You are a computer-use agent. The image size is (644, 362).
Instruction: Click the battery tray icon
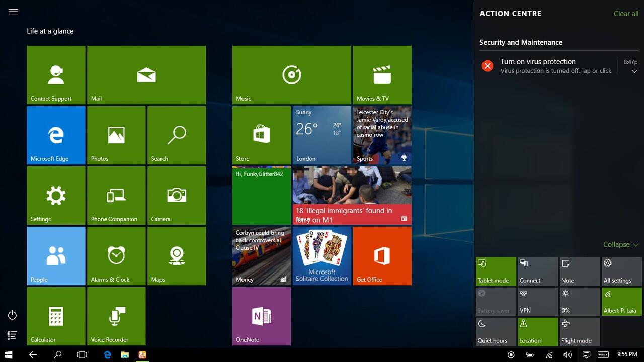click(x=530, y=355)
